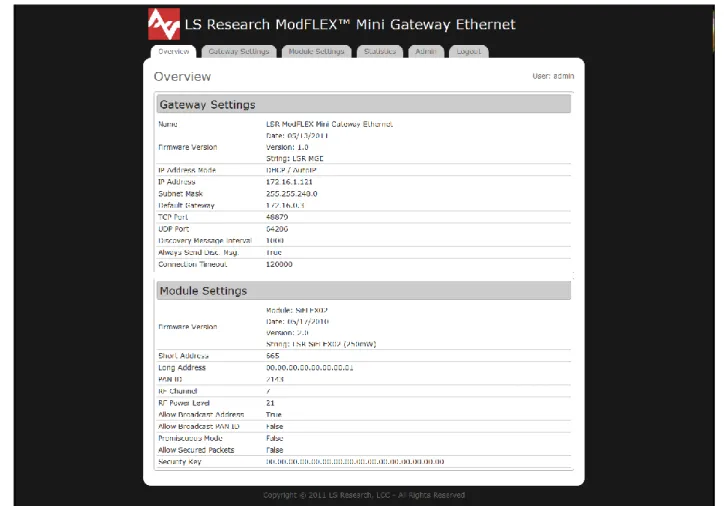The width and height of the screenshot is (724, 506).
Task: Select the gateway name value 'LSR ModFLEX Mini Gateway Ethernet'
Action: tap(329, 124)
